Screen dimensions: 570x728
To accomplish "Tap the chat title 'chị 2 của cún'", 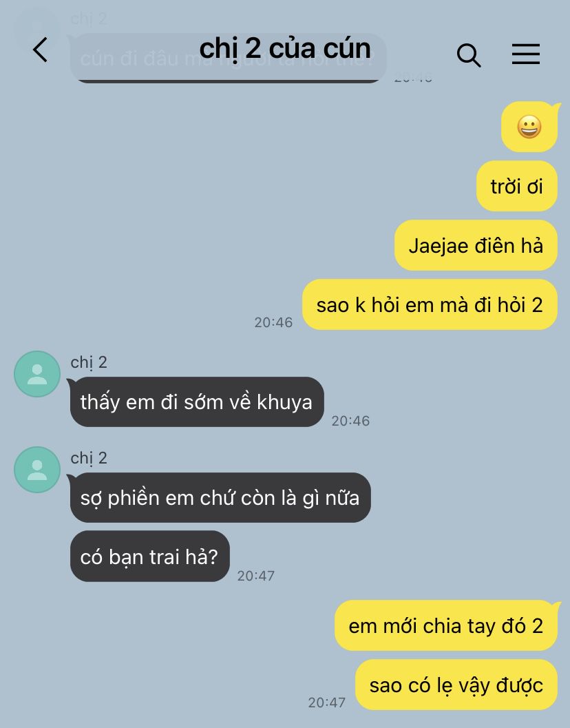I will 285,49.
